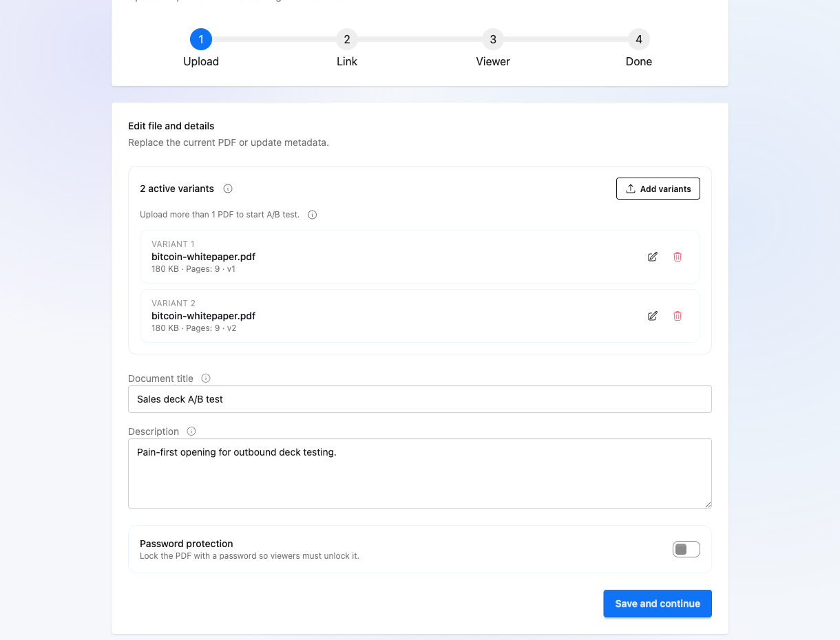Image resolution: width=840 pixels, height=640 pixels.
Task: Enable Password protection toggle
Action: [686, 549]
